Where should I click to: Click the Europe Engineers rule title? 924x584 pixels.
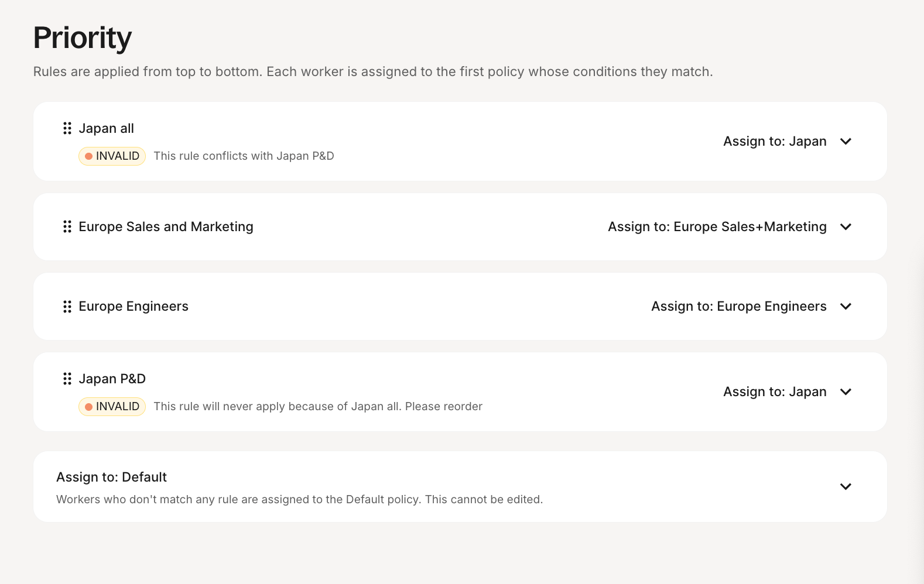[134, 306]
